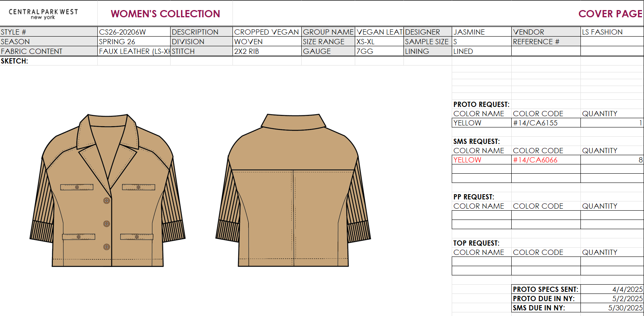Screen dimensions: 644x316
Task: Select the LS FASHION vendor cell
Action: click(612, 32)
